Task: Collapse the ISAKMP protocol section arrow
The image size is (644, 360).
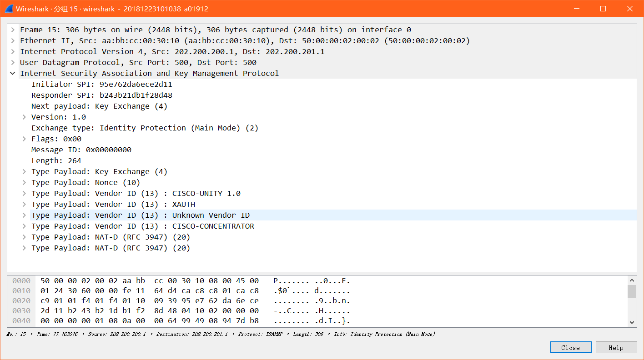Action: [x=13, y=74]
